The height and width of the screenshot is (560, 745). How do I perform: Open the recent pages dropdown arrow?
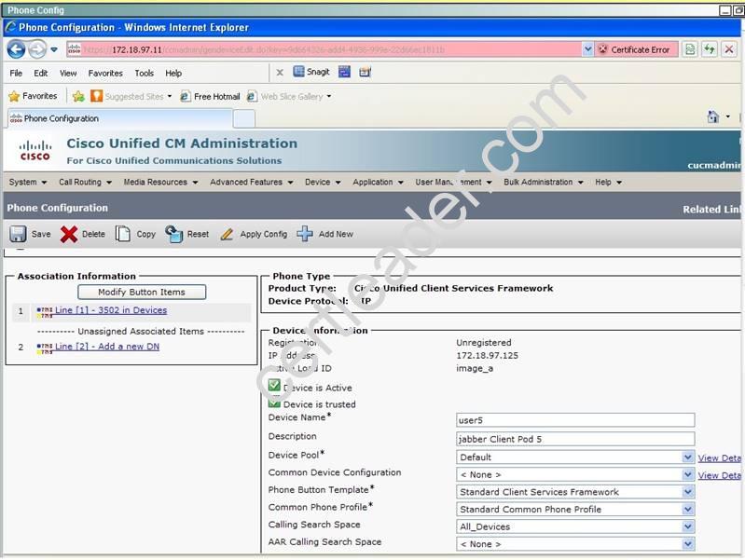[x=54, y=49]
